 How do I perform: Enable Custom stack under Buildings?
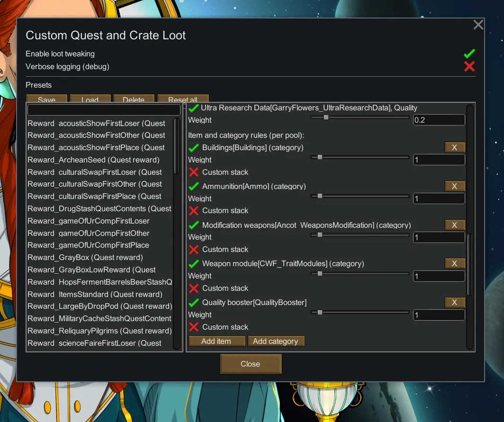pos(194,172)
